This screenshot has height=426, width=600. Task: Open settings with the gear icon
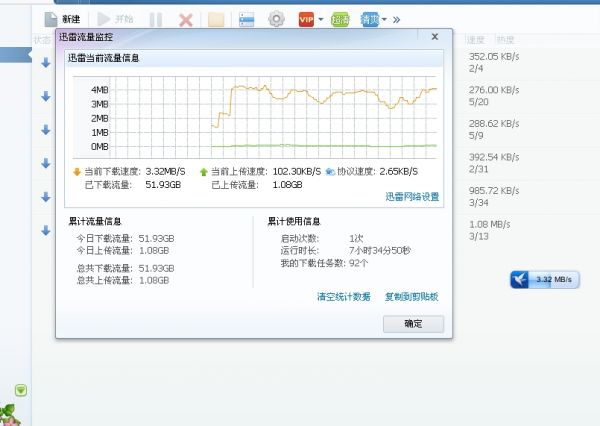coord(277,19)
